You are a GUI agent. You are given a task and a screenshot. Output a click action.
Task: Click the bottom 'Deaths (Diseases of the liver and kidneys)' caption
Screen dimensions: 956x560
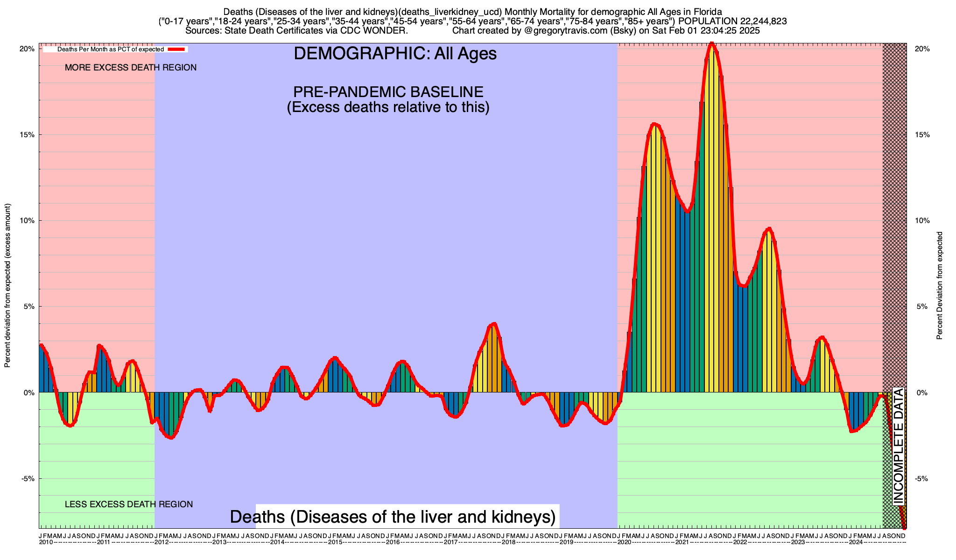coord(393,517)
